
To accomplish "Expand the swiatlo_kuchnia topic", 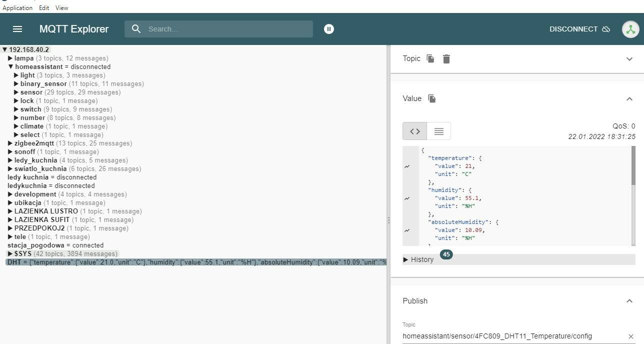I will coord(10,168).
